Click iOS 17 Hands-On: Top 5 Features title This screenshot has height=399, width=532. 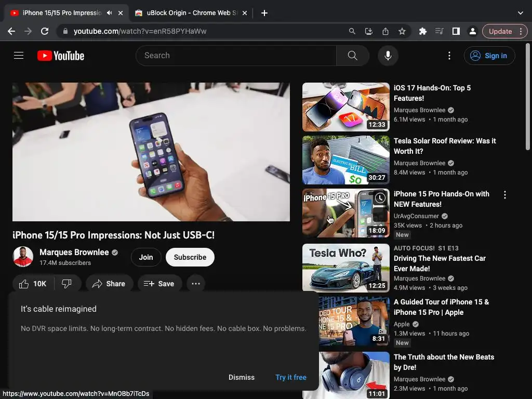(432, 93)
